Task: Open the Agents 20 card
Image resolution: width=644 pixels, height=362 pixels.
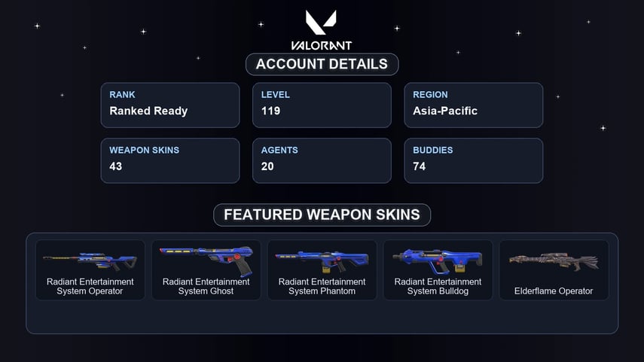Action: pos(322,160)
